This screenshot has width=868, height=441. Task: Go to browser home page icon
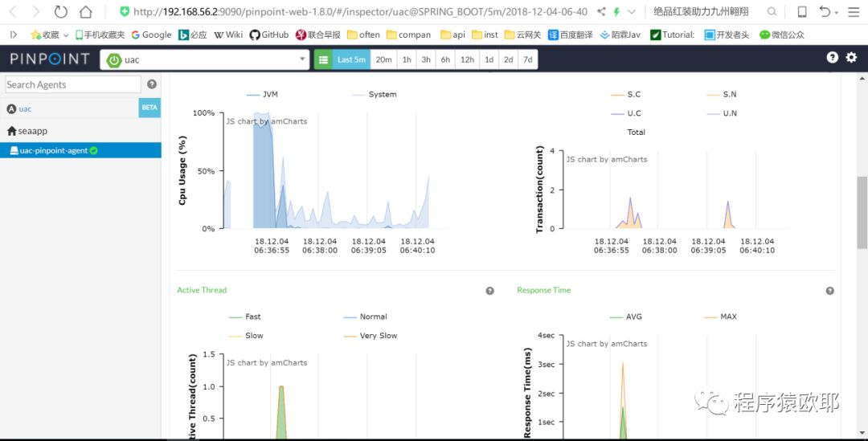(85, 11)
